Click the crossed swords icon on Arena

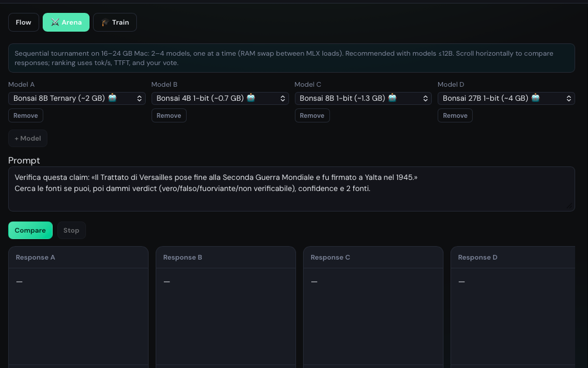pos(55,22)
